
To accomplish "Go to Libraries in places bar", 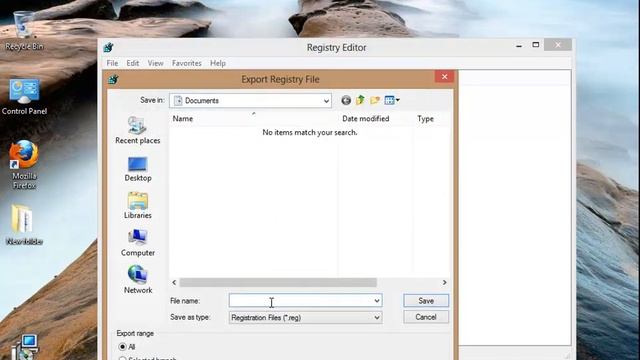I will 138,206.
